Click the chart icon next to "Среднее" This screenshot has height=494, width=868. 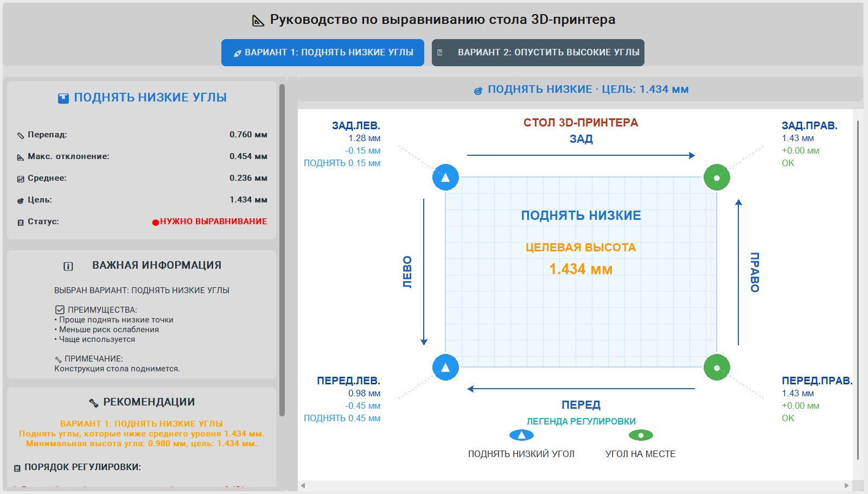pos(21,178)
